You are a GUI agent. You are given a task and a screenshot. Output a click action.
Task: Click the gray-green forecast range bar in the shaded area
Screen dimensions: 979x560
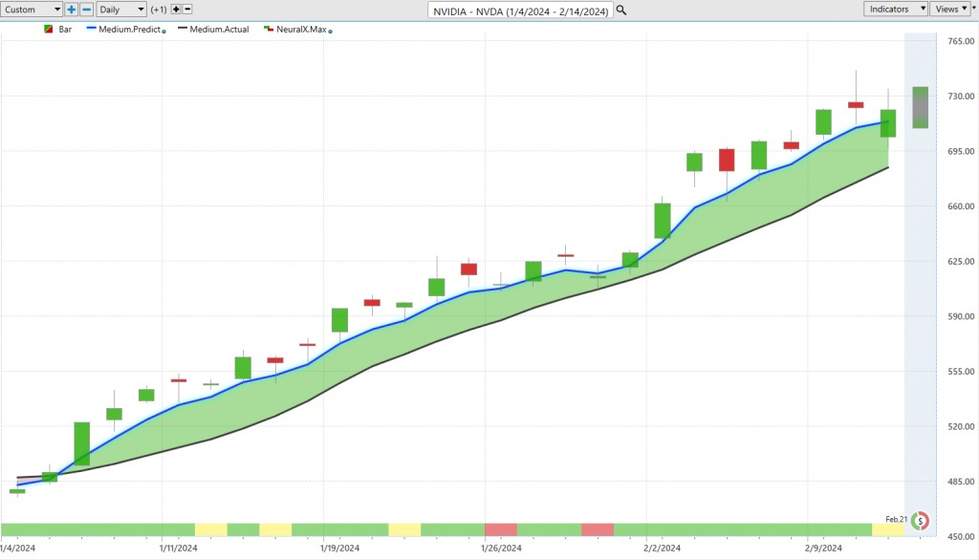click(x=920, y=107)
